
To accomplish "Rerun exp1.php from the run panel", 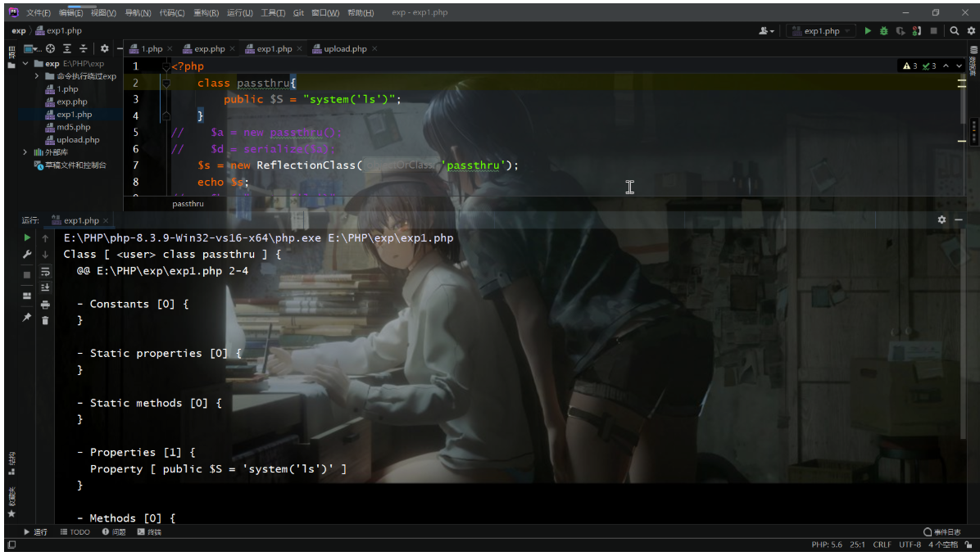I will click(27, 238).
